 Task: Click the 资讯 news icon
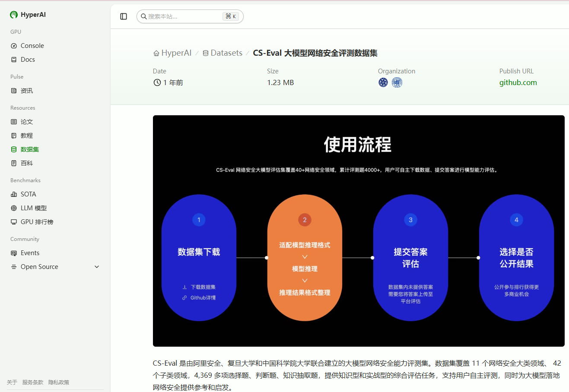pos(14,91)
